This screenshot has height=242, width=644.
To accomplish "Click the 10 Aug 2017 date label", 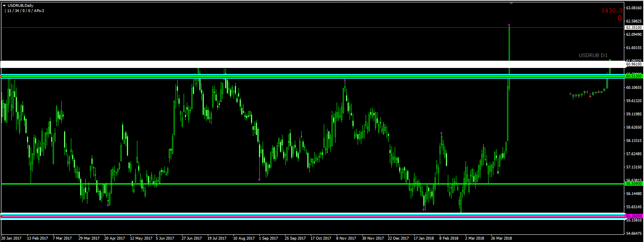I will point(244,238).
